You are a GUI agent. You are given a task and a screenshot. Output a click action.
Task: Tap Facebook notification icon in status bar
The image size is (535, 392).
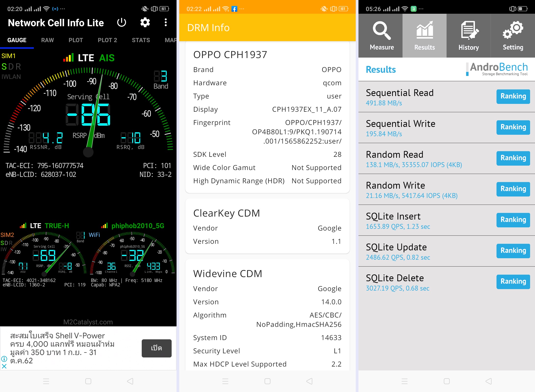[x=234, y=9]
